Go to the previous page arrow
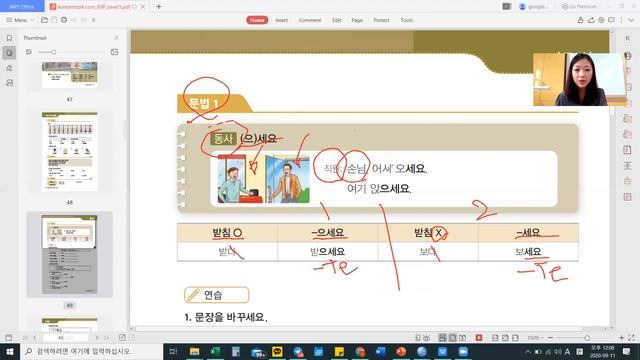Image resolution: width=640 pixels, height=360 pixels. pyautogui.click(x=35, y=338)
